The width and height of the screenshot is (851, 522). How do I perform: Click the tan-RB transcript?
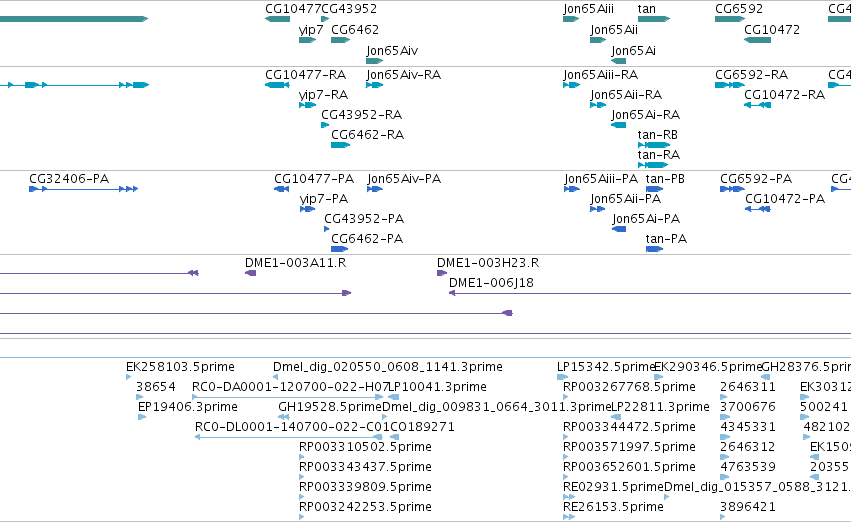tap(654, 145)
